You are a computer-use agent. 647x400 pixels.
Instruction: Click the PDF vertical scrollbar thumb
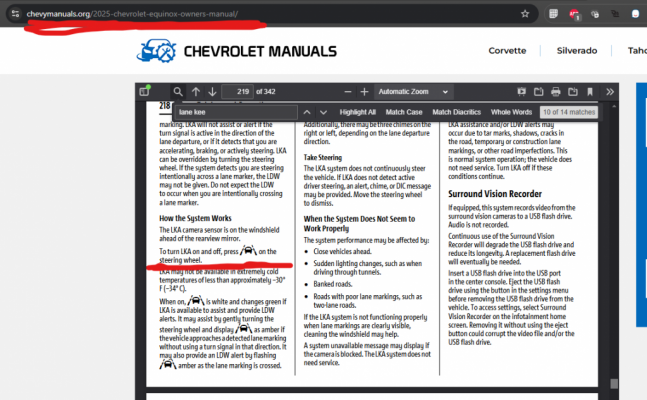(614, 383)
